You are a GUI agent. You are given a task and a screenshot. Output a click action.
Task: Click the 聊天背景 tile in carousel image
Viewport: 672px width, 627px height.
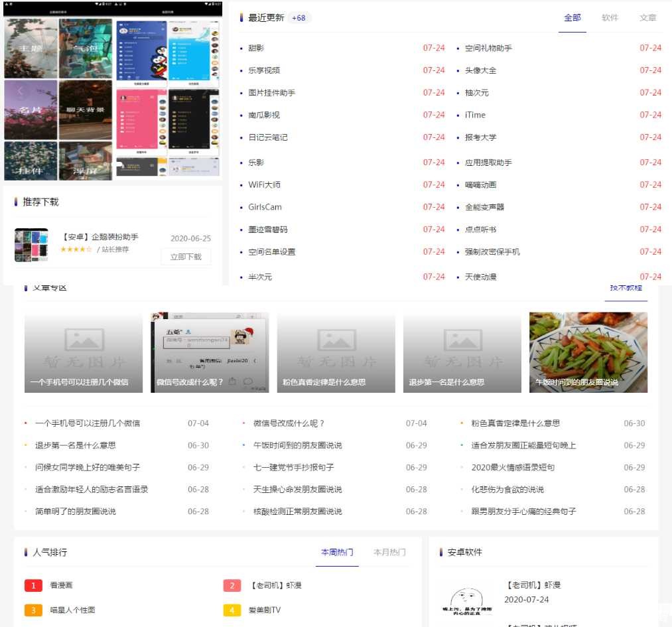(x=86, y=109)
